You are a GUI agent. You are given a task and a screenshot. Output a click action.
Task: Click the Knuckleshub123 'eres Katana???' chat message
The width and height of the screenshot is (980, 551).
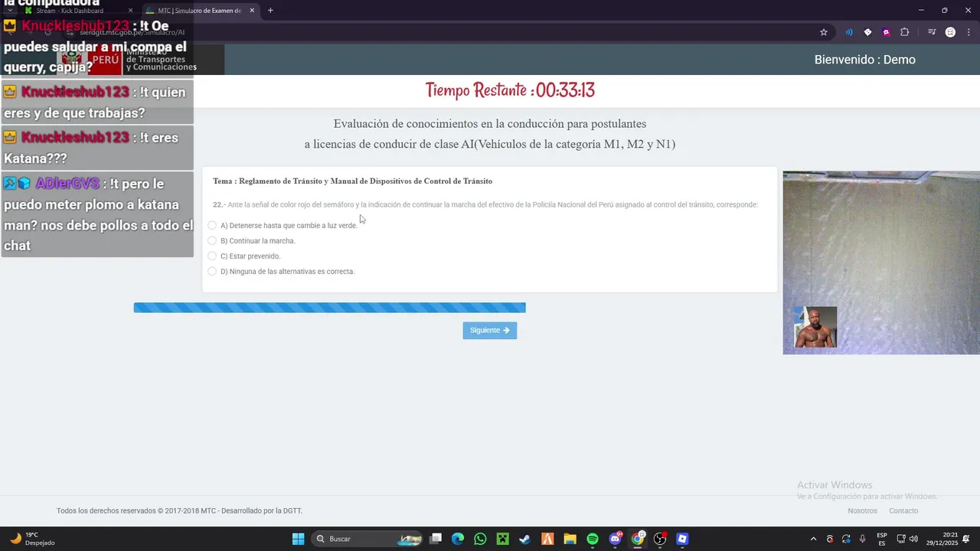(x=97, y=148)
